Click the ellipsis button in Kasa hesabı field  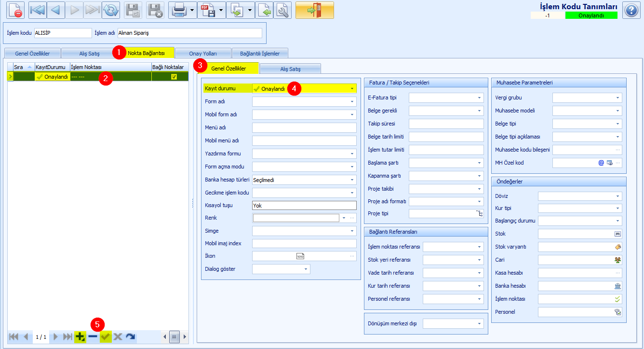(618, 273)
